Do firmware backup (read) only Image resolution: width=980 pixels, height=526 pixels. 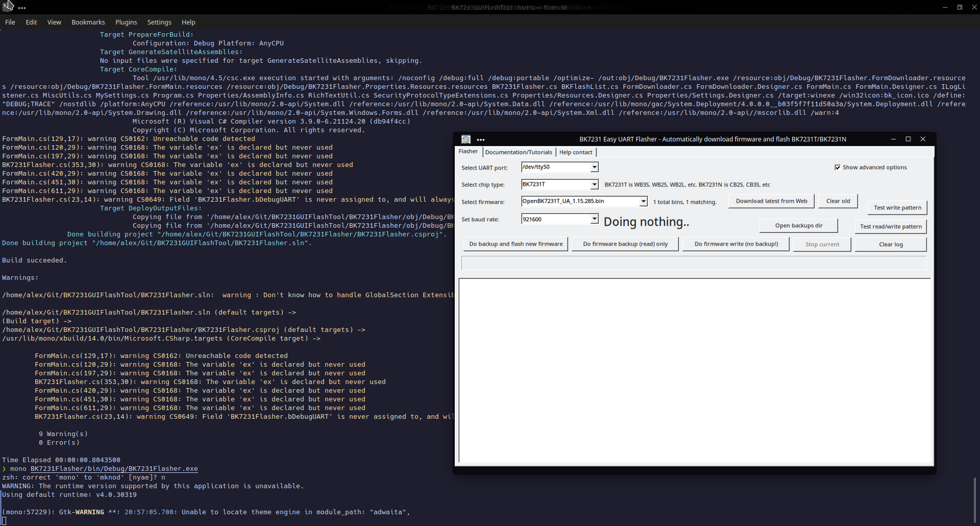625,244
